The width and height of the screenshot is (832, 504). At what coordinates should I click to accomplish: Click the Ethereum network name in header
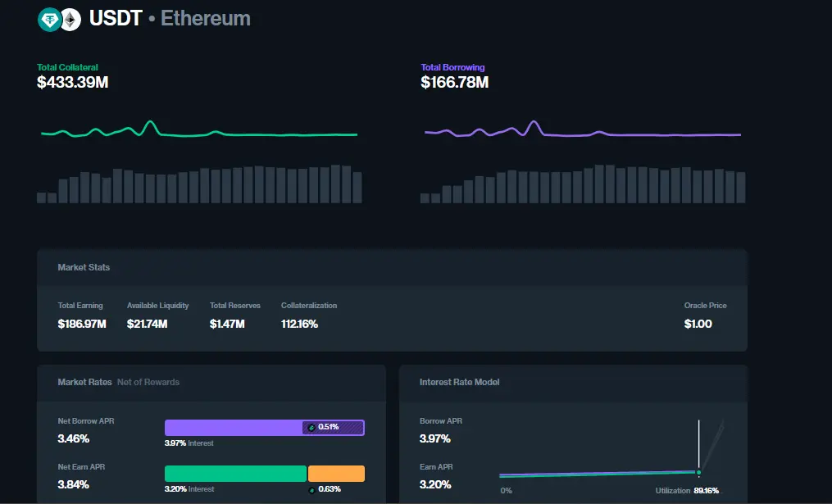tap(206, 19)
